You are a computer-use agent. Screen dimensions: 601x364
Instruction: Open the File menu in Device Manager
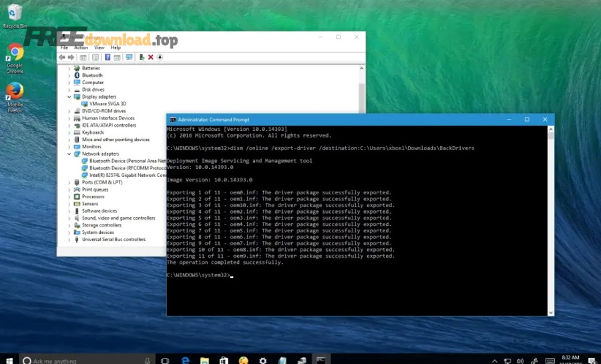point(64,47)
